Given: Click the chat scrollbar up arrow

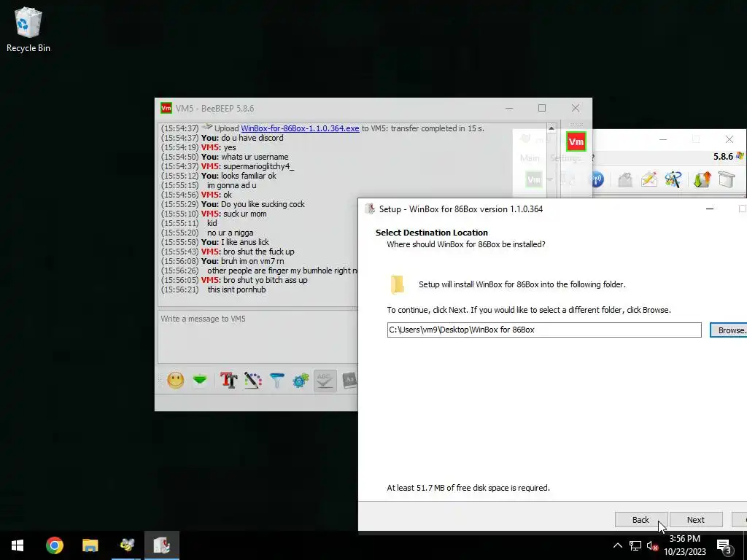Looking at the screenshot, I should tap(551, 128).
